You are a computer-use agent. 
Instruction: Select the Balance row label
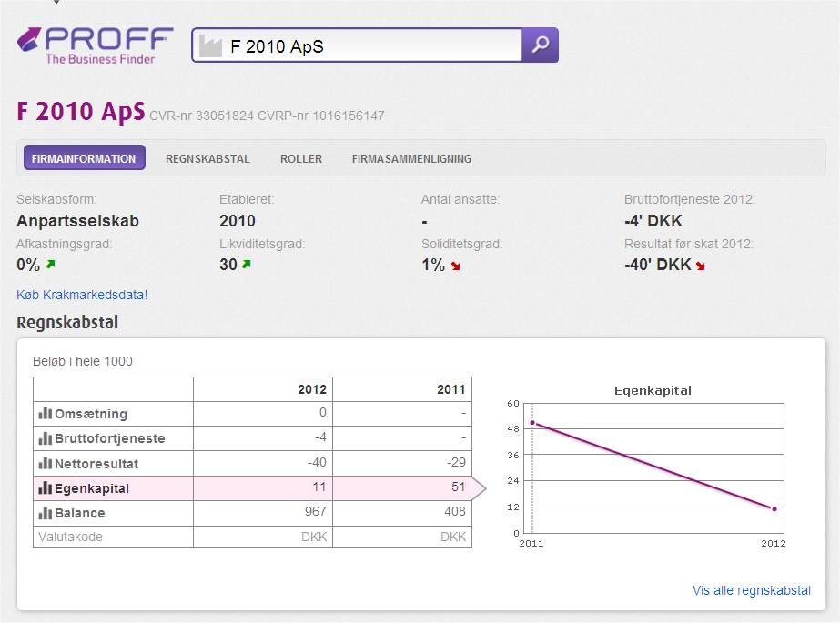(x=80, y=513)
